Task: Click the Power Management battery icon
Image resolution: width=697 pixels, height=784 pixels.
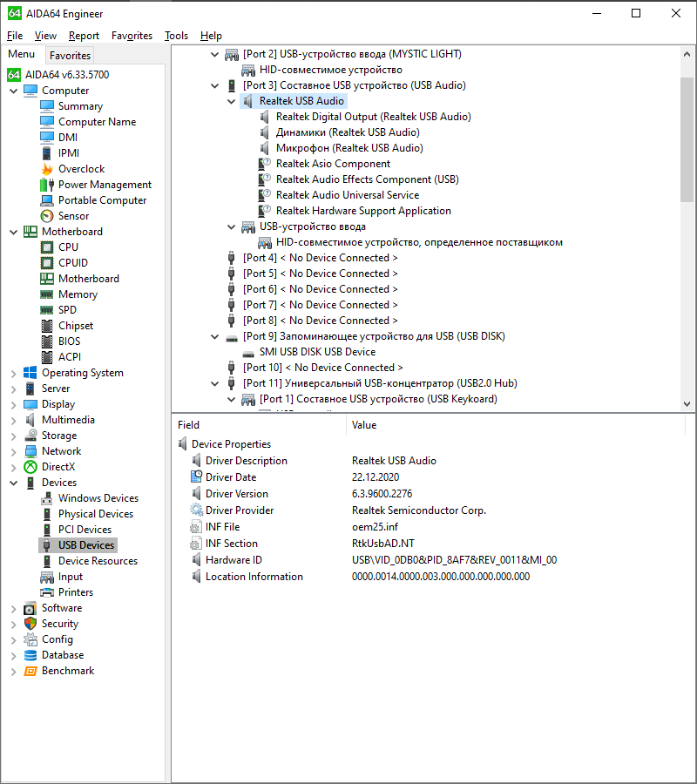Action: click(47, 185)
